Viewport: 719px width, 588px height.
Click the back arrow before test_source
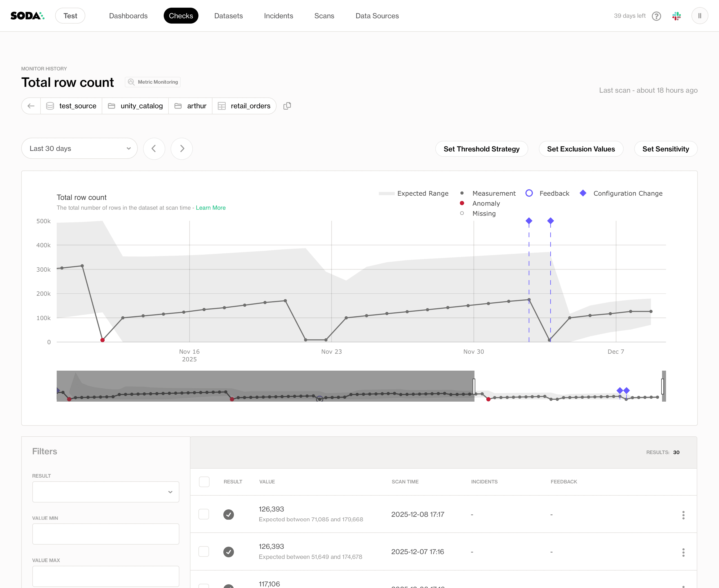[31, 106]
